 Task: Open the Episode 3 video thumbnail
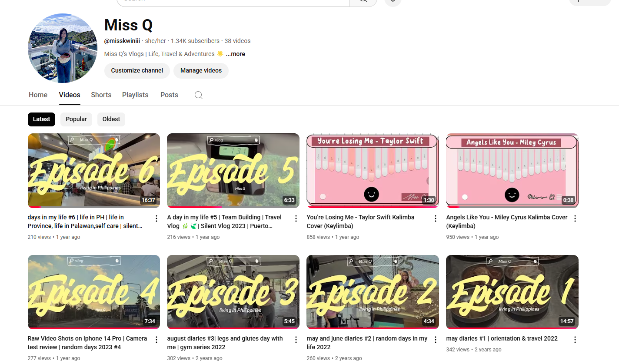tap(233, 292)
